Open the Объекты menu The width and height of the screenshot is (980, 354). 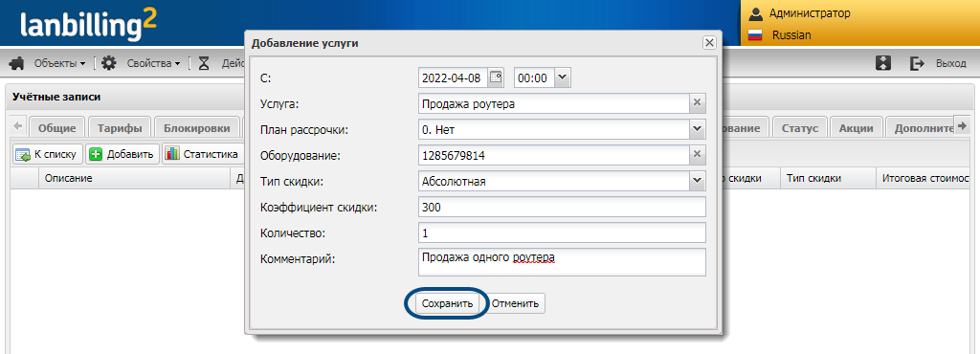click(59, 63)
